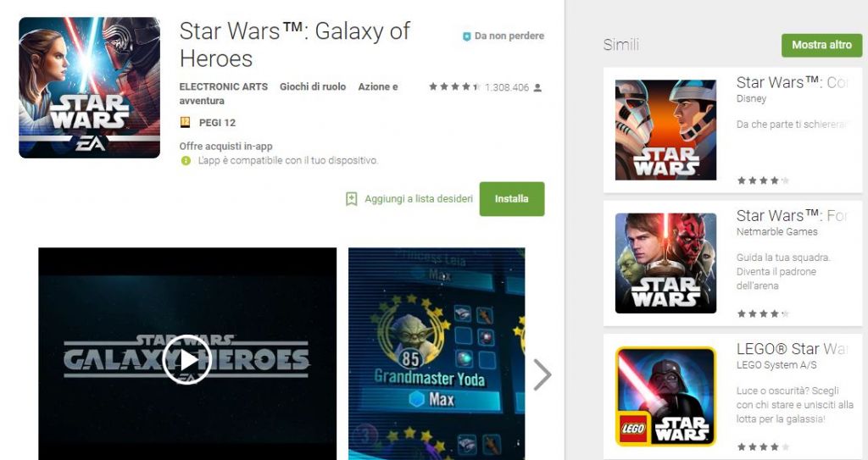View the Grandmaster Yoda screenshot thumbnail
The width and height of the screenshot is (868, 460).
pos(437,354)
